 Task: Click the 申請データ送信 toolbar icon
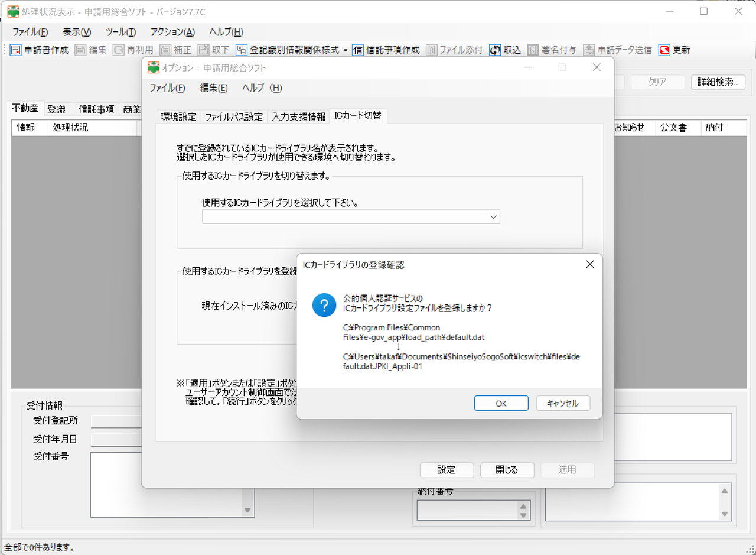(x=589, y=50)
